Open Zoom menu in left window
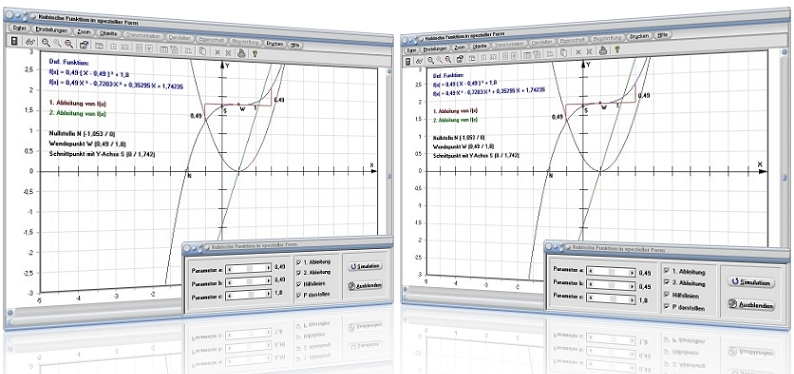The height and width of the screenshot is (374, 794). click(84, 32)
